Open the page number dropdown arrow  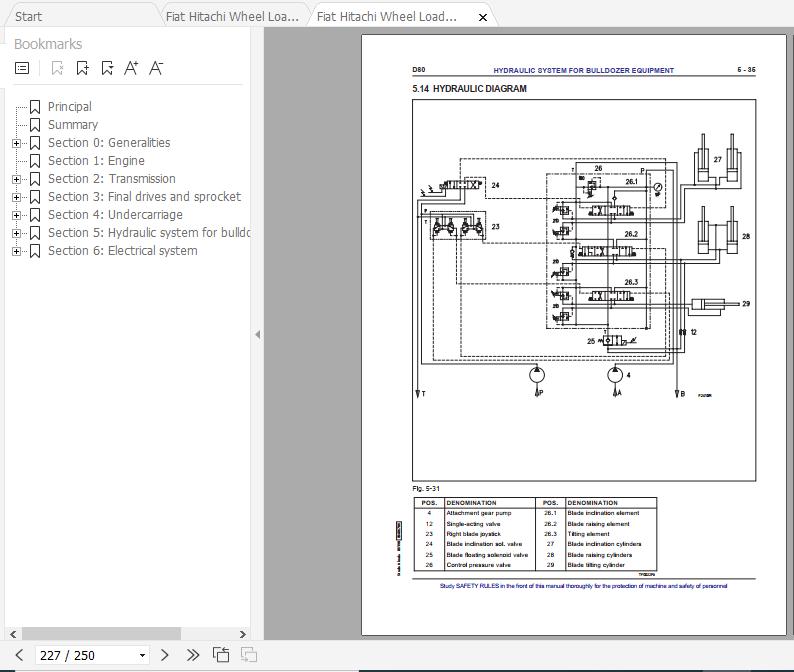coord(142,656)
